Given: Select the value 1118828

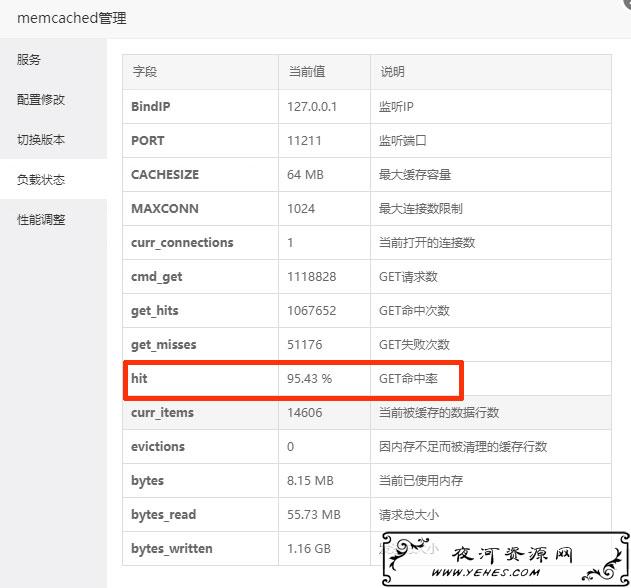Looking at the screenshot, I should pyautogui.click(x=311, y=276).
